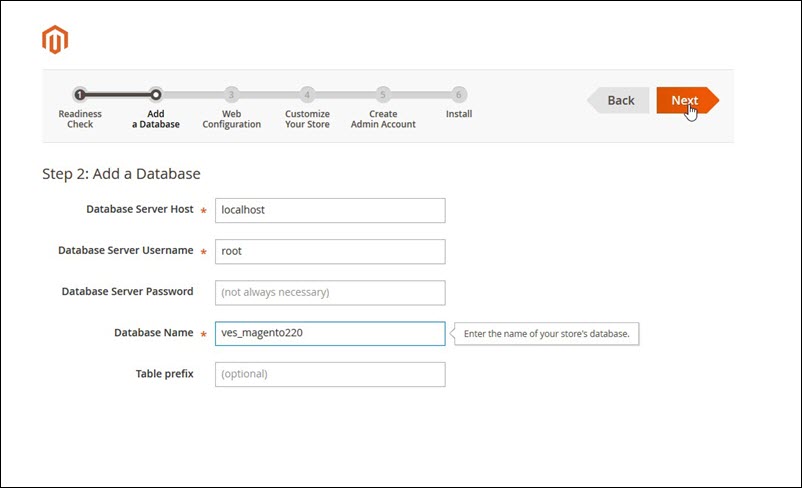The width and height of the screenshot is (802, 488).
Task: Click the Database Server Username field
Action: (329, 251)
